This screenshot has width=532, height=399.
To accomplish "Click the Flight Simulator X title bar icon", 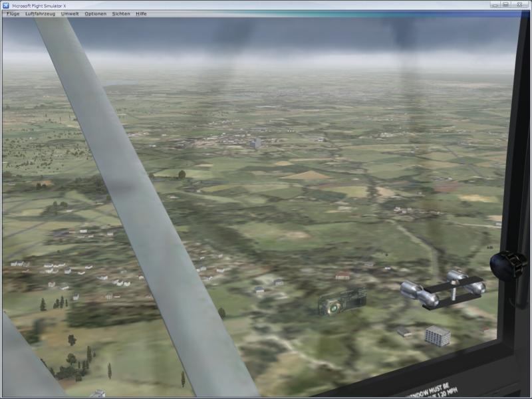I will [6, 5].
